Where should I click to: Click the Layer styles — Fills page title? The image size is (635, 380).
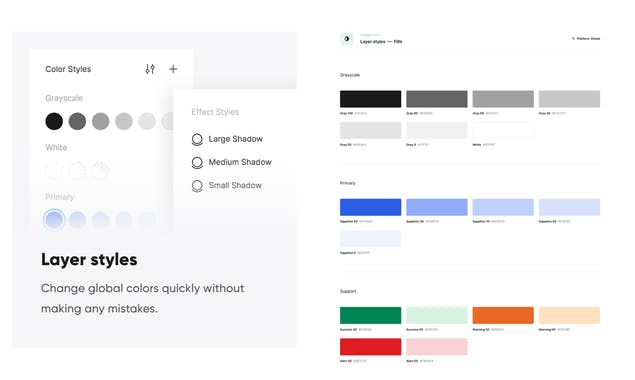[x=381, y=41]
